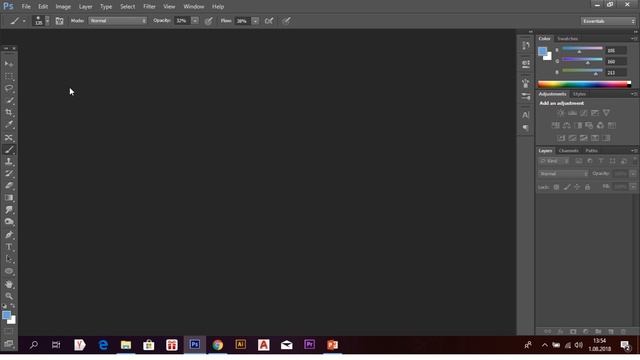Select the Zoom tool

click(x=9, y=296)
